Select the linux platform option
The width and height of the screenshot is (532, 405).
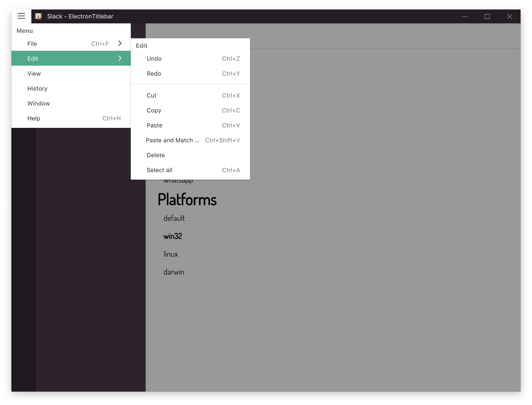(170, 253)
